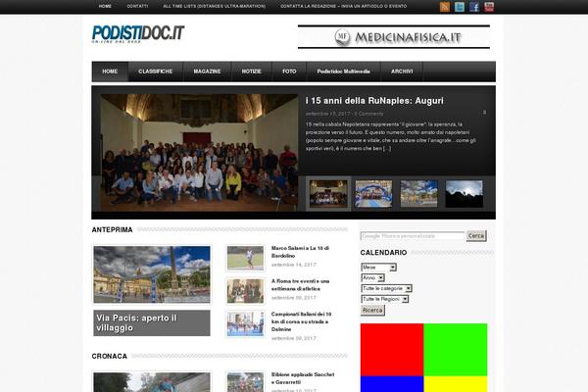Viewport: 588px width, 392px height.
Task: Select first slider thumbnail, indoor group
Action: click(x=328, y=194)
